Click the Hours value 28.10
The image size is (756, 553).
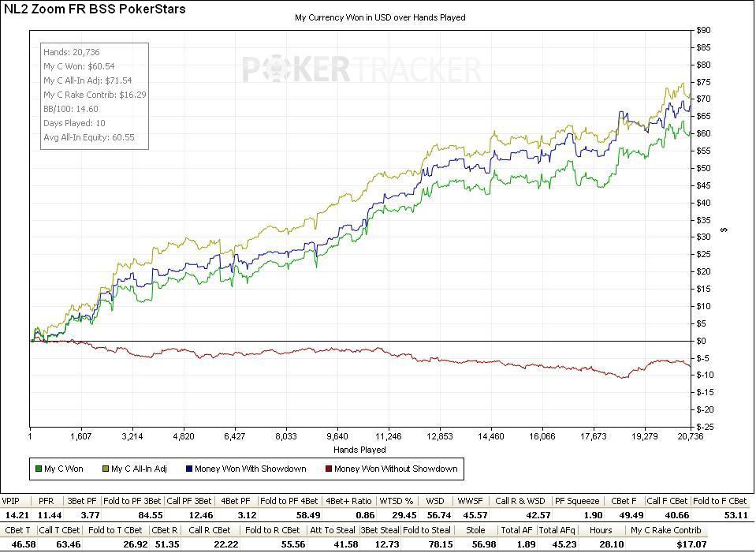coord(612,544)
